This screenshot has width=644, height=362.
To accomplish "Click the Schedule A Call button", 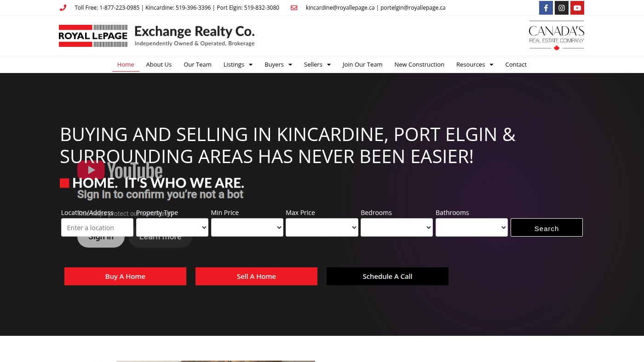I will 387,277.
